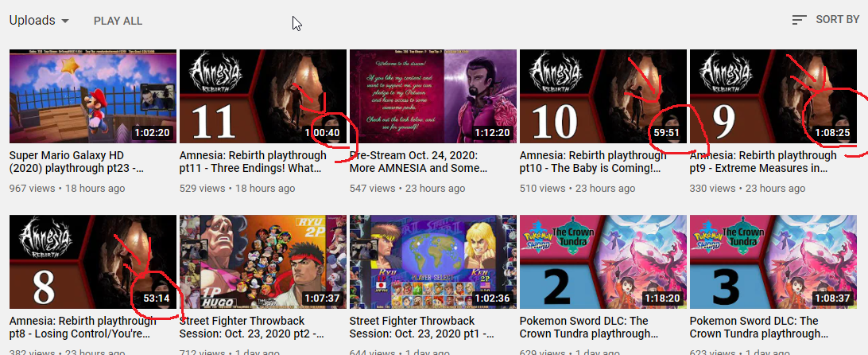Click Amnesia pt11 Three Endings title

pos(254,162)
